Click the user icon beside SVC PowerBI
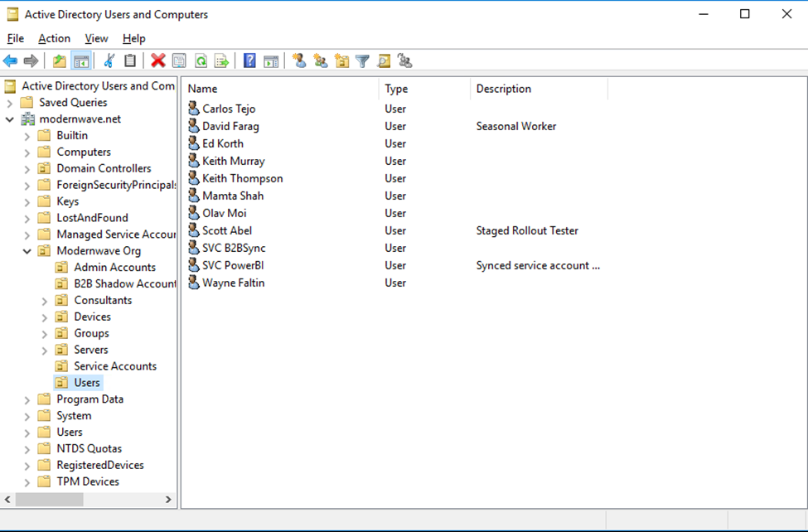808x532 pixels. pyautogui.click(x=194, y=265)
